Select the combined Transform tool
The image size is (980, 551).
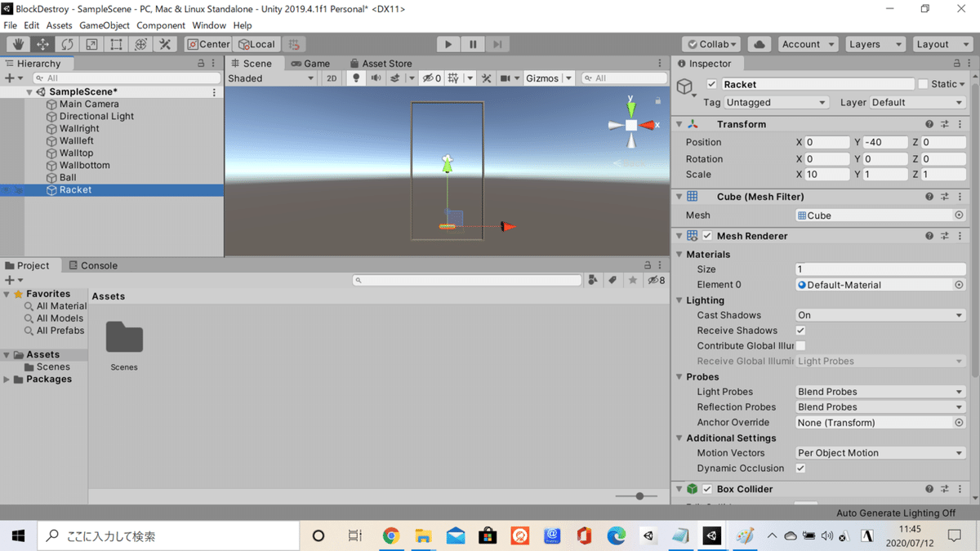[140, 44]
